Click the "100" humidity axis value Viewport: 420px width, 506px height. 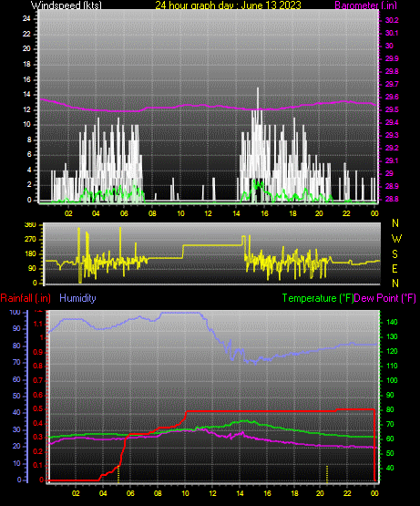pyautogui.click(x=15, y=313)
